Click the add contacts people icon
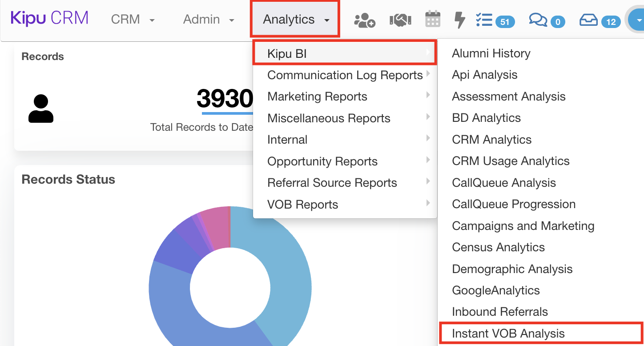This screenshot has width=644, height=346. click(x=364, y=20)
